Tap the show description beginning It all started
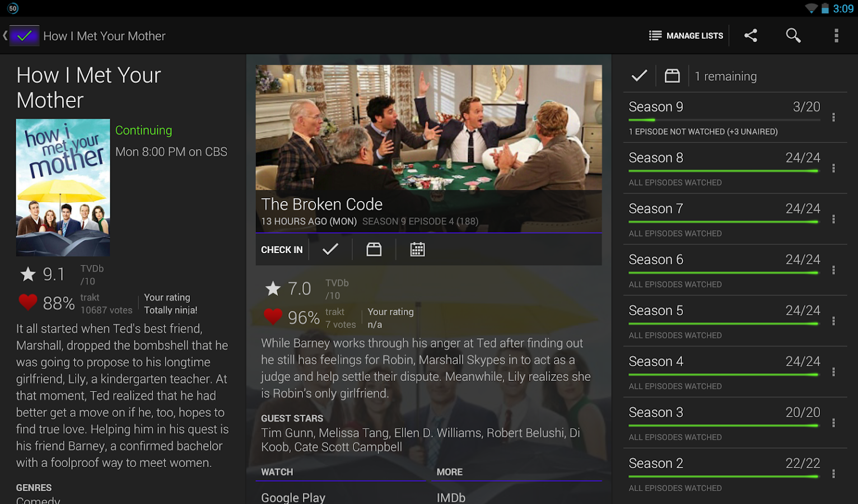Screen dimensions: 858x504 [122, 396]
